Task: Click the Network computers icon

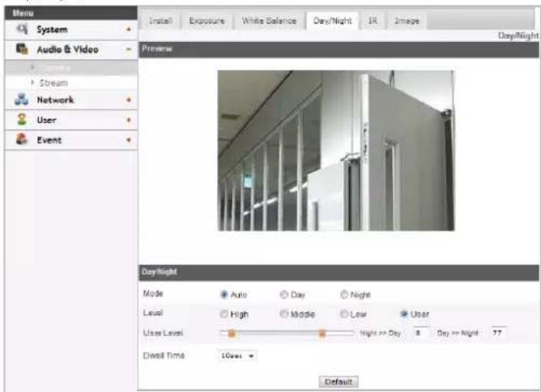Action: point(21,100)
